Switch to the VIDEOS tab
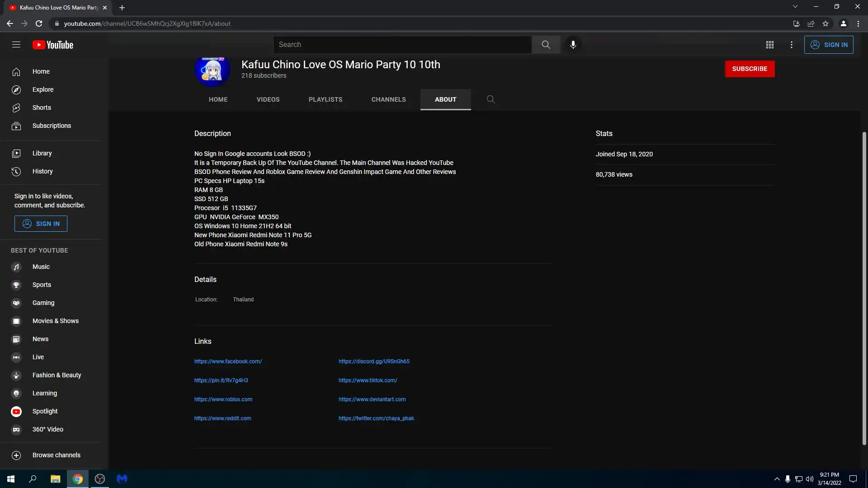The image size is (868, 488). 268,99
